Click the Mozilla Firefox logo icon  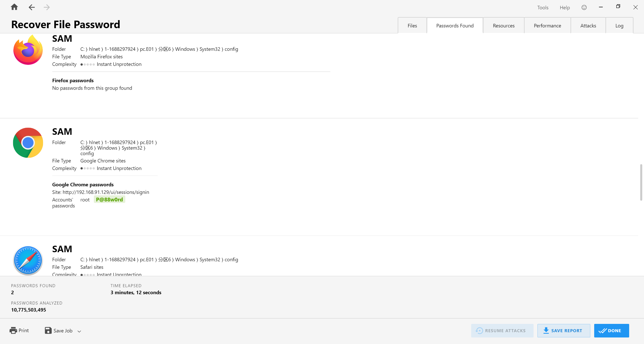(x=28, y=50)
